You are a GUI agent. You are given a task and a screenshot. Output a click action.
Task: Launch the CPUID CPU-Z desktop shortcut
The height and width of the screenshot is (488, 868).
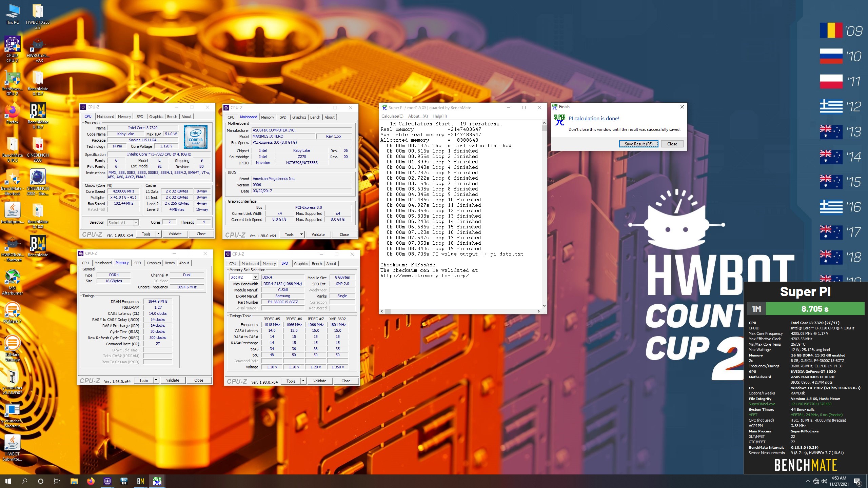tap(13, 49)
